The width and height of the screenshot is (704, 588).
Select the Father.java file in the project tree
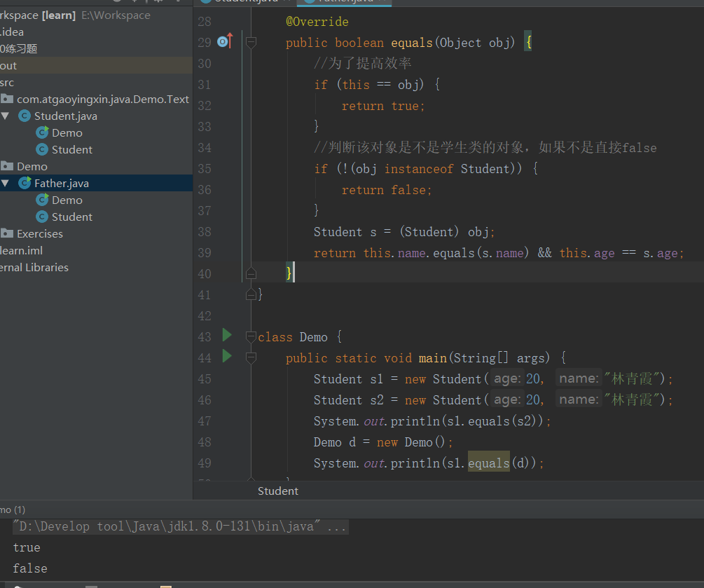(62, 184)
